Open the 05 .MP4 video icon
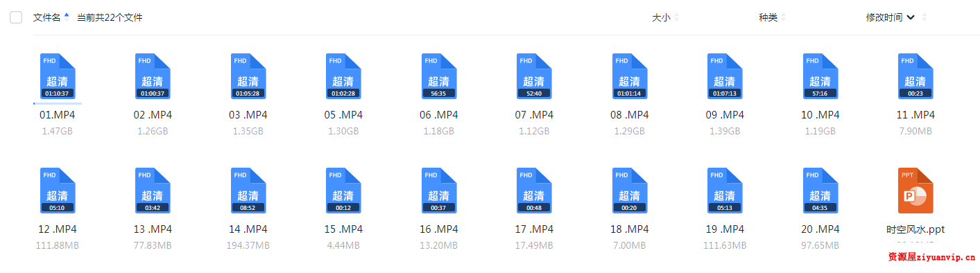Screen dimensions: 980x273 (x=343, y=76)
